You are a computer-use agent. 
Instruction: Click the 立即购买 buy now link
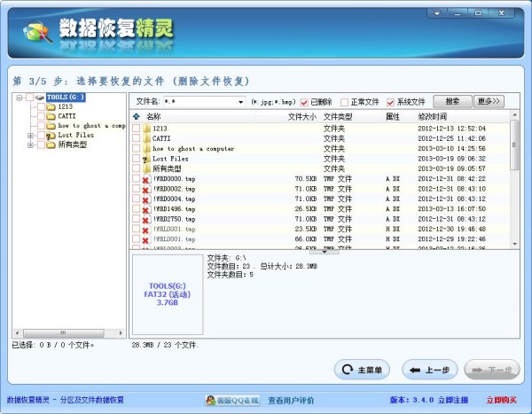coord(502,400)
